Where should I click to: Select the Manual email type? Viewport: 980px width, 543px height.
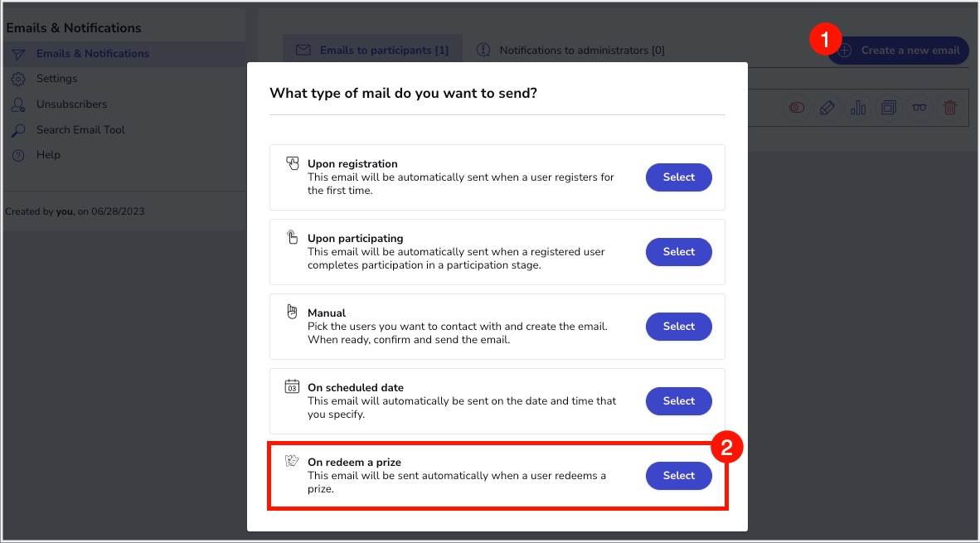coord(678,327)
